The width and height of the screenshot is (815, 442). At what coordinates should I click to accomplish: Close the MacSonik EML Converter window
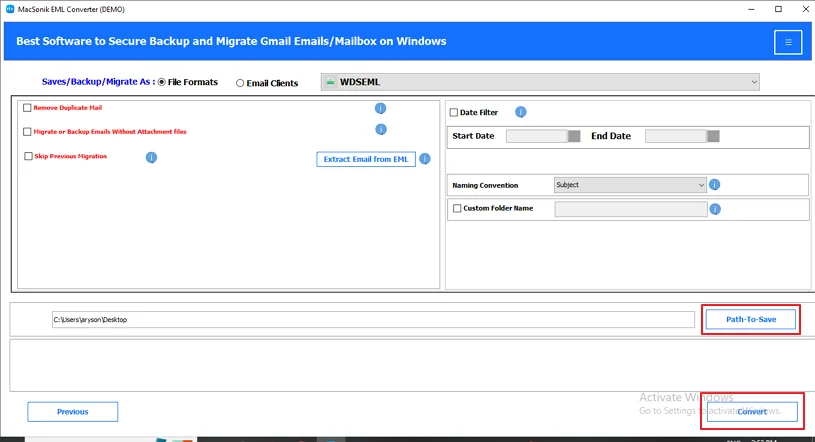805,9
